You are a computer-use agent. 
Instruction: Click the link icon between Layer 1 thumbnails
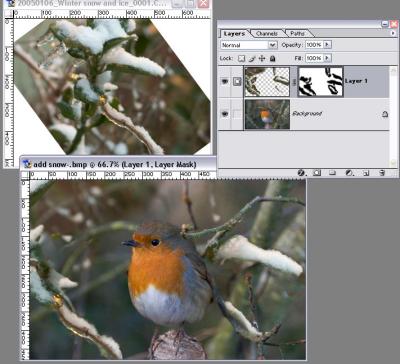click(294, 82)
